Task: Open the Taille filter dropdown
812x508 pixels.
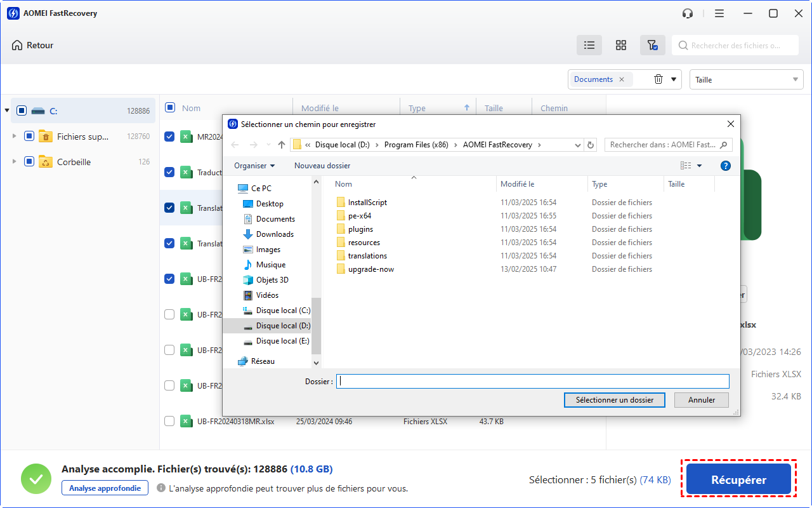Action: tap(747, 79)
